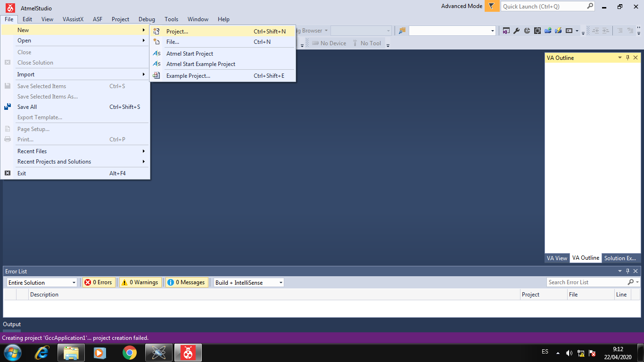Image resolution: width=644 pixels, height=362 pixels.
Task: Launch Internet Explorer from the taskbar
Action: coord(42,353)
